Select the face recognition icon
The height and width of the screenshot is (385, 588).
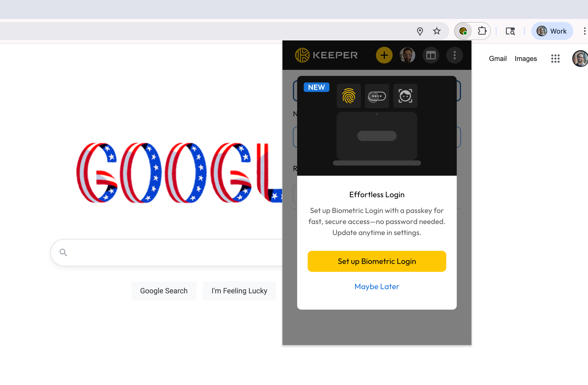point(405,96)
